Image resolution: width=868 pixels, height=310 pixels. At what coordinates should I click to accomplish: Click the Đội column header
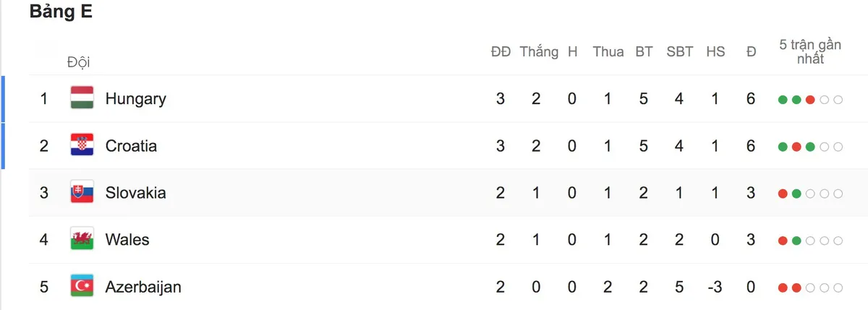click(78, 62)
